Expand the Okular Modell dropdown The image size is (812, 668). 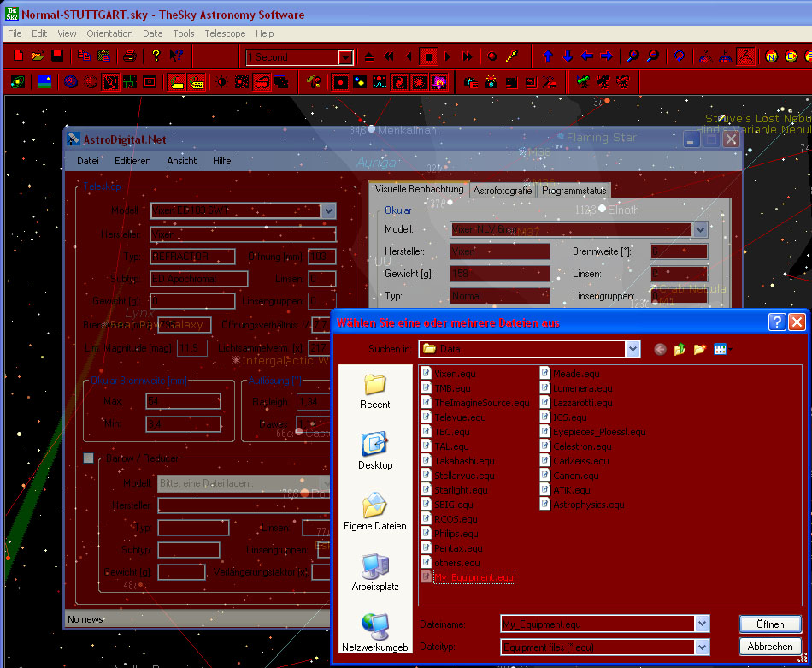click(x=700, y=229)
